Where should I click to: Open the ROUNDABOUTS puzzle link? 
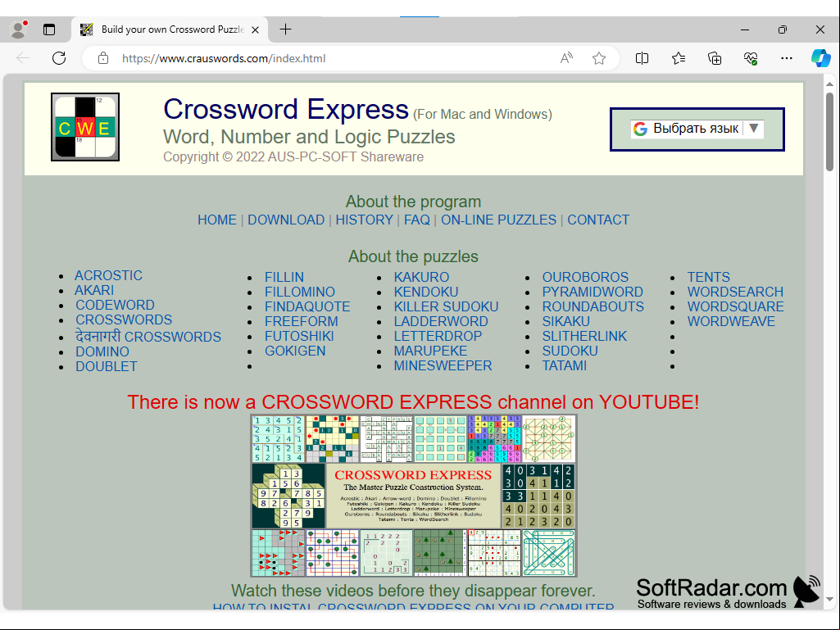click(593, 307)
